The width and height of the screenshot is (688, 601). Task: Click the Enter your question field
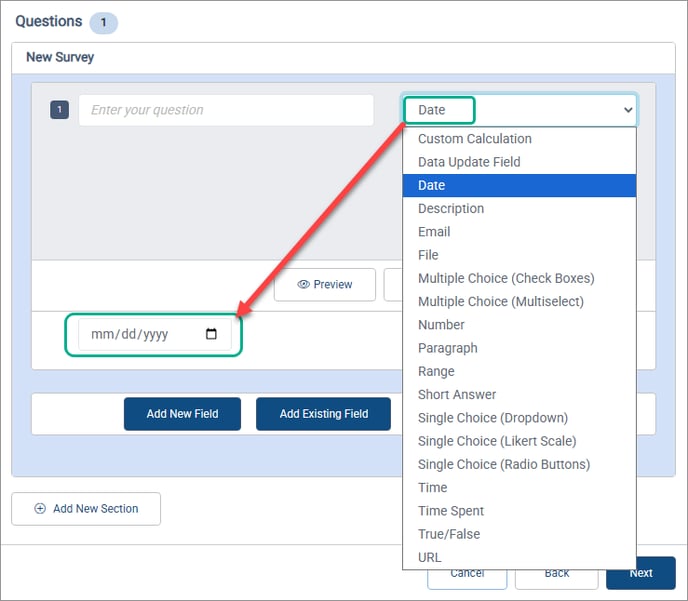click(x=226, y=110)
